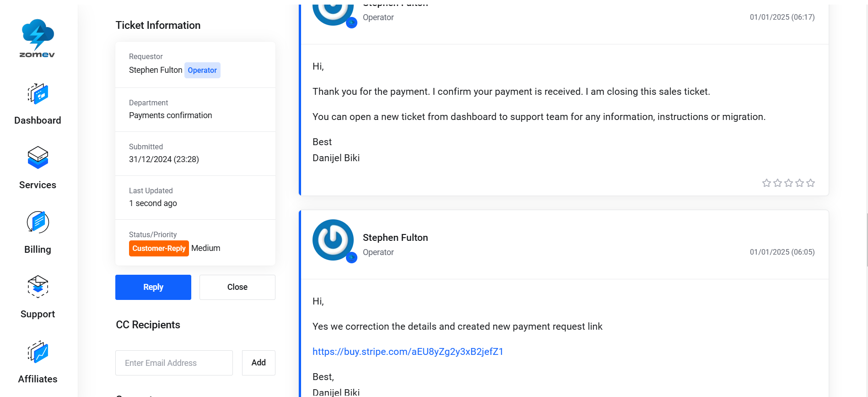Click the blue Reply button
The height and width of the screenshot is (397, 868).
(153, 287)
